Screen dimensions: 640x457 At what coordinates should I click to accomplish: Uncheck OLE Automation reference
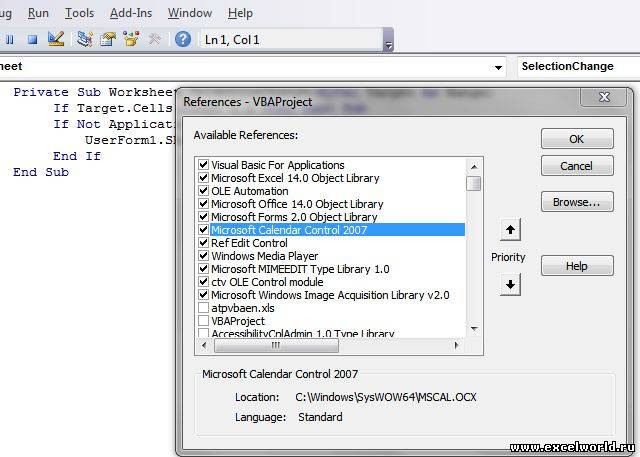click(x=203, y=191)
